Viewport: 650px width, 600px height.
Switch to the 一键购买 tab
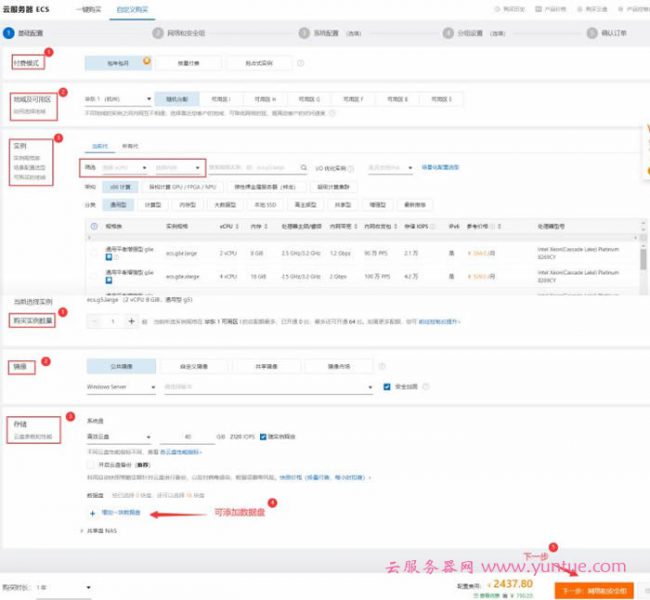(86, 8)
